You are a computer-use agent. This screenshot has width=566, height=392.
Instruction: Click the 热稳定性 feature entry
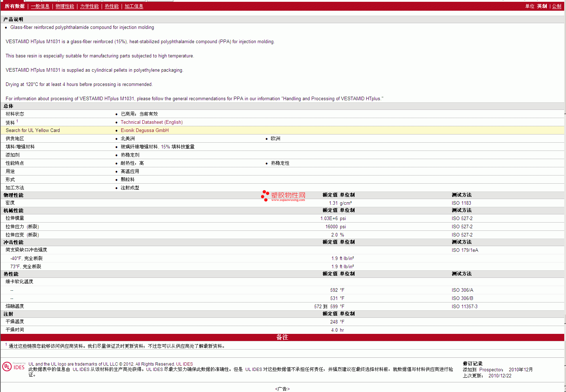[280, 163]
